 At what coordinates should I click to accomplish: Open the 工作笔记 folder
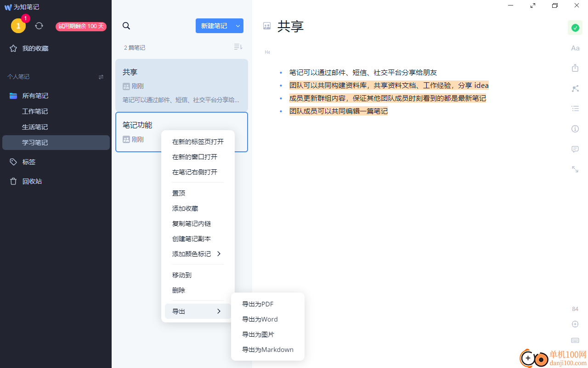point(56,111)
